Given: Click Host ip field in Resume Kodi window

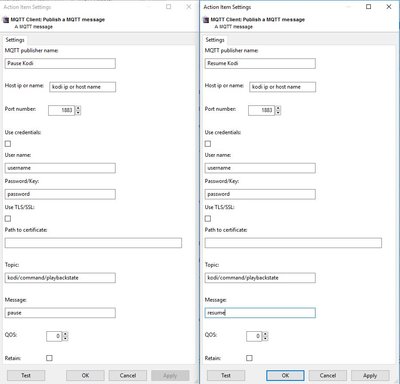Looking at the screenshot, I should (283, 87).
